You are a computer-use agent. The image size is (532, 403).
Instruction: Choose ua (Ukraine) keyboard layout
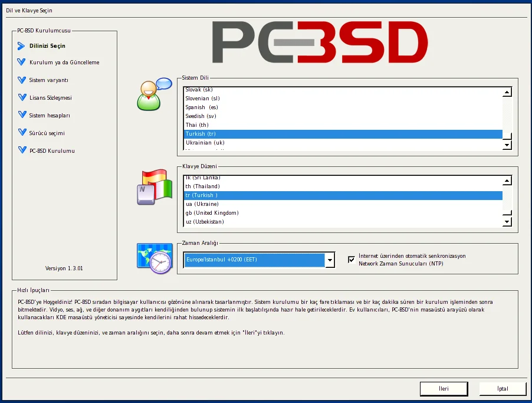343,204
